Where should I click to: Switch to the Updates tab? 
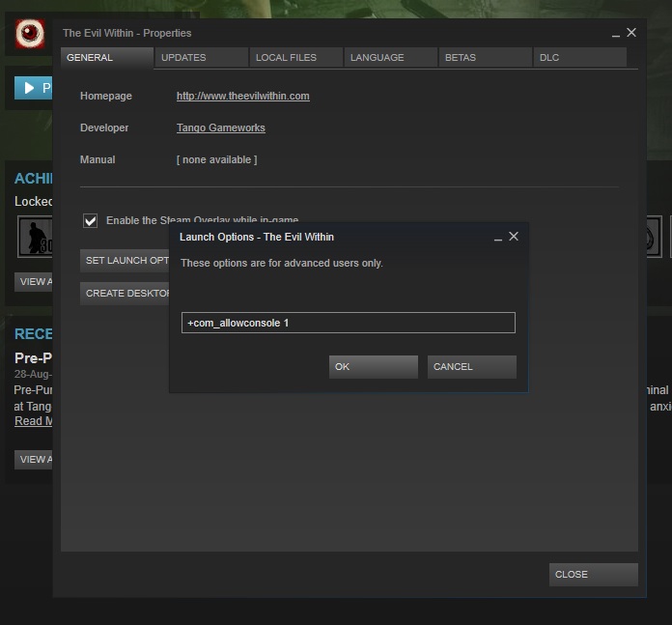pos(200,58)
